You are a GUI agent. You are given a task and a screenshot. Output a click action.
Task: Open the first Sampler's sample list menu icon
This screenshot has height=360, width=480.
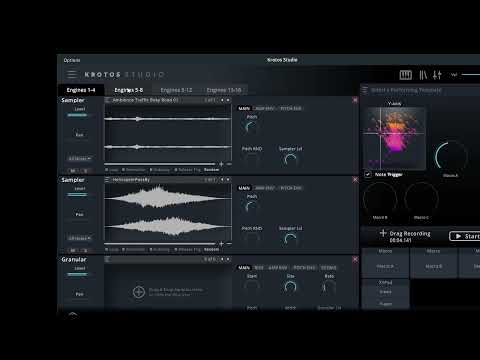pos(107,100)
